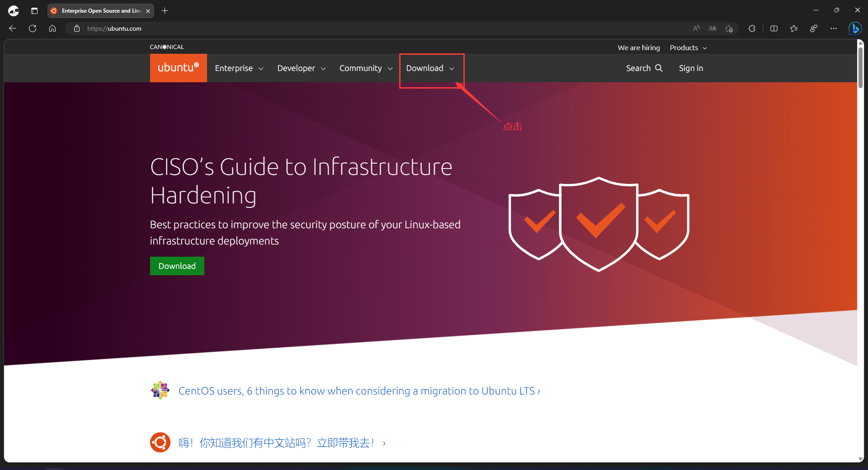Click the ubuntu logo
This screenshot has width=868, height=470.
179,68
